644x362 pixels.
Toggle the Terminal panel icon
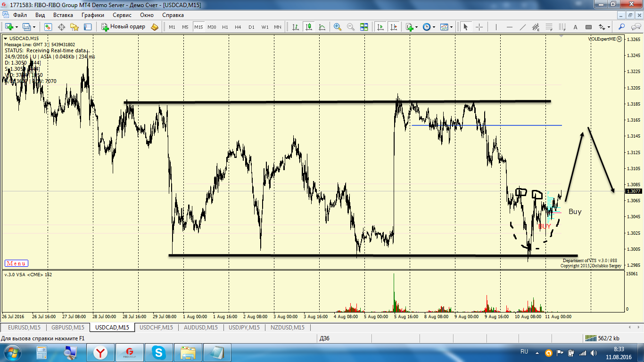tap(88, 27)
